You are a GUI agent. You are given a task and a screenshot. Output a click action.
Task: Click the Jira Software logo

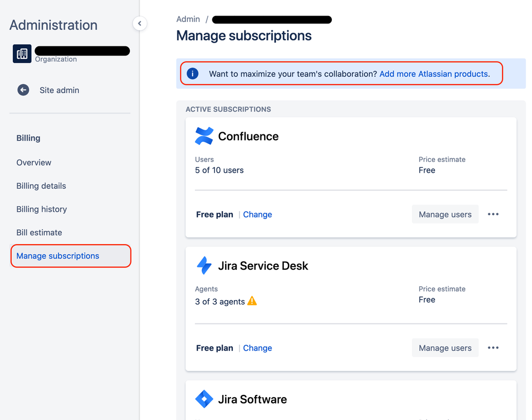click(204, 399)
